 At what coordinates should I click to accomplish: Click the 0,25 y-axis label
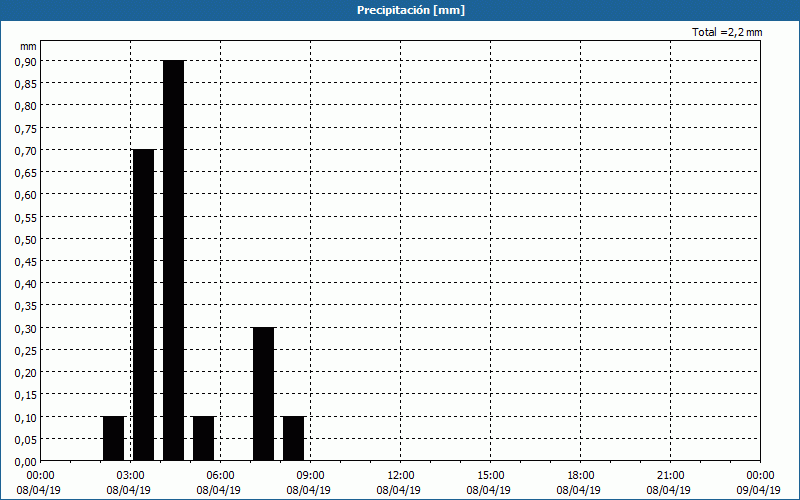tap(26, 351)
